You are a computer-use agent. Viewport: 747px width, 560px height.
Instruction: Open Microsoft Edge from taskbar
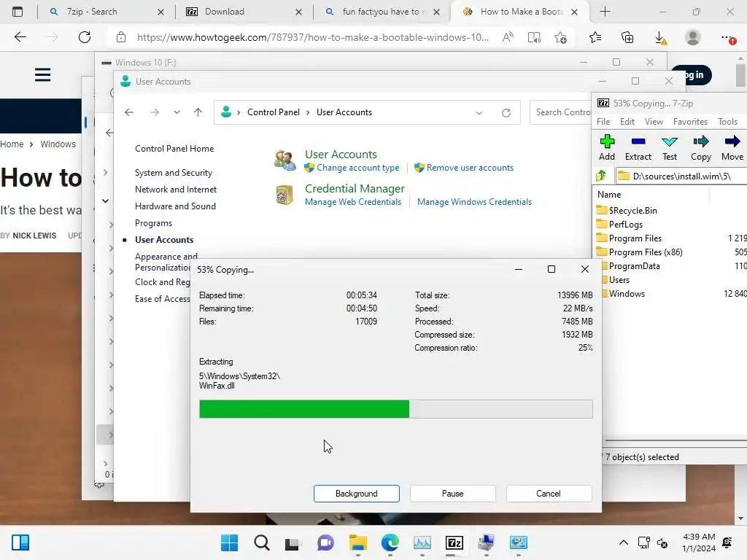[x=390, y=542]
